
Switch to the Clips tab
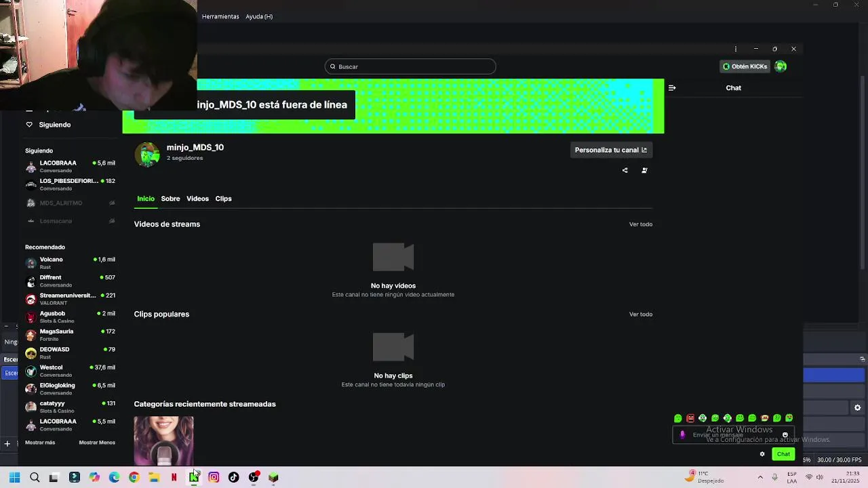pos(223,199)
